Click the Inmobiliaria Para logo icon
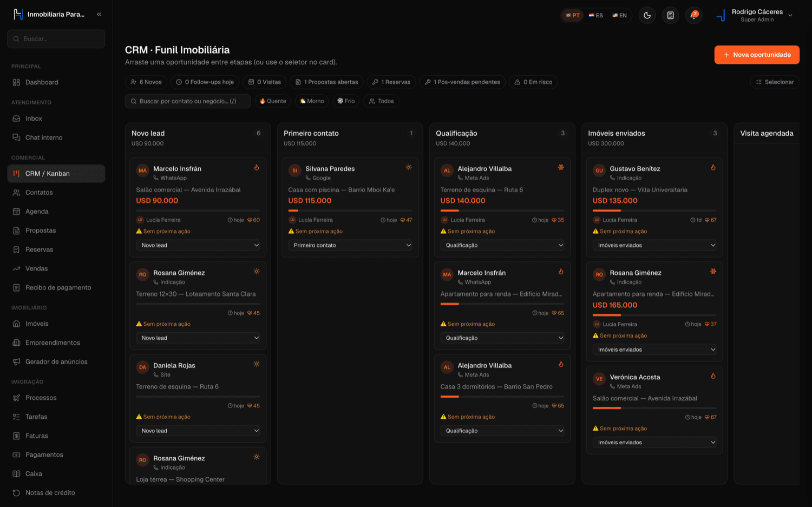812x507 pixels. [x=18, y=15]
